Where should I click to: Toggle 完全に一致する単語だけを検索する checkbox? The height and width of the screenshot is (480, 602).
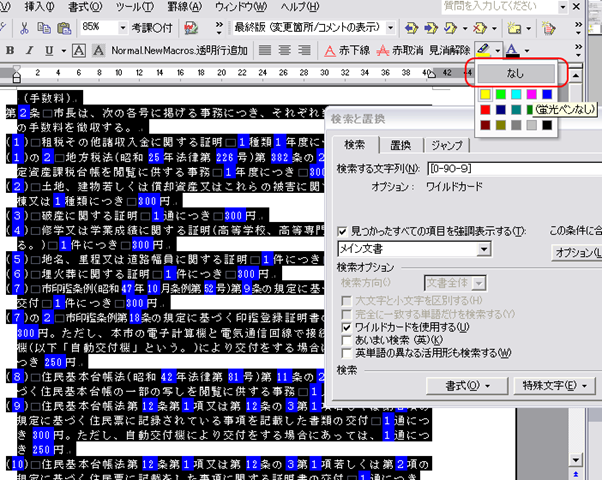346,314
